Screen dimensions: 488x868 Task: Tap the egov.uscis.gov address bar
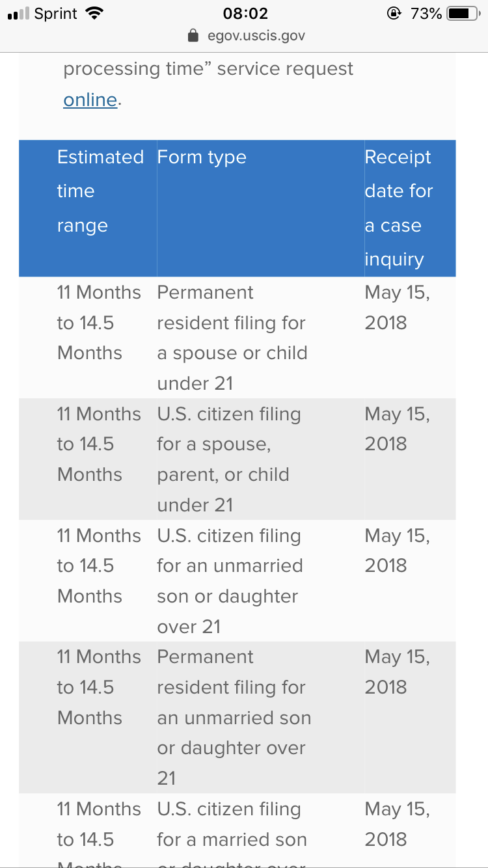tap(246, 35)
